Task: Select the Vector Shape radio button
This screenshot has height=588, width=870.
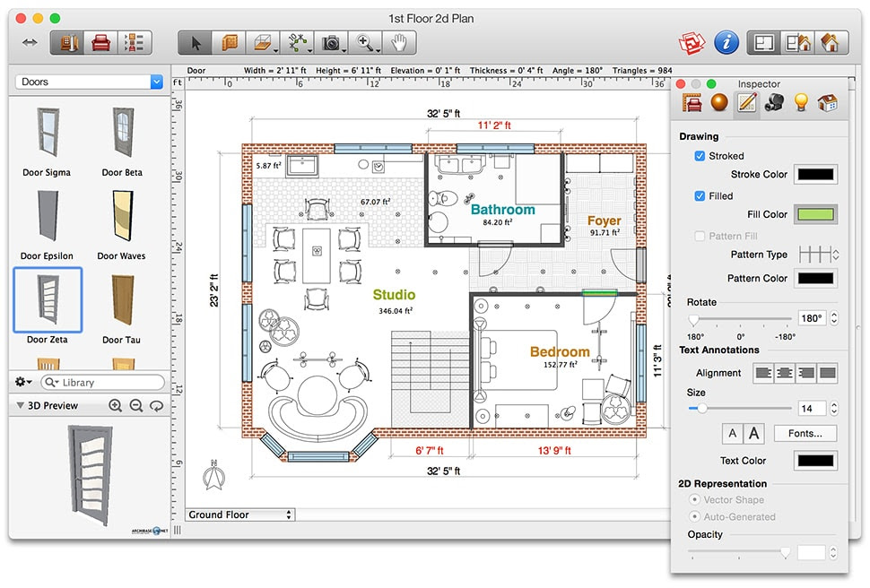Action: tap(693, 499)
